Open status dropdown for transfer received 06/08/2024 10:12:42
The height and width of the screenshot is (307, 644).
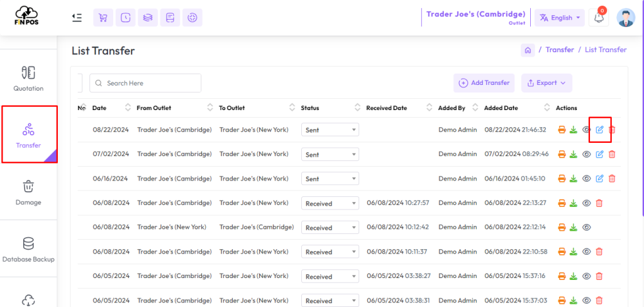pyautogui.click(x=330, y=228)
